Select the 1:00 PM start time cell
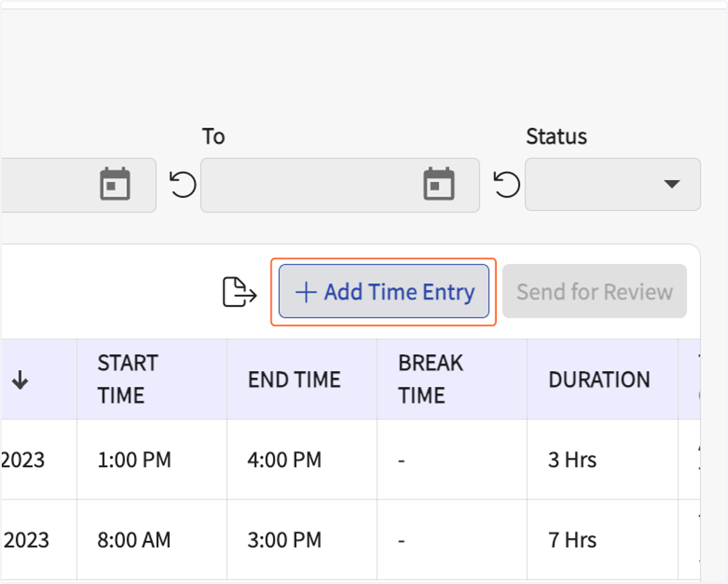Image resolution: width=728 pixels, height=584 pixels. coord(152,460)
